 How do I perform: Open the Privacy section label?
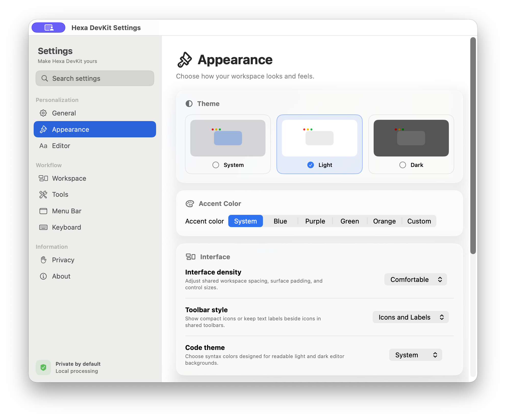point(63,260)
